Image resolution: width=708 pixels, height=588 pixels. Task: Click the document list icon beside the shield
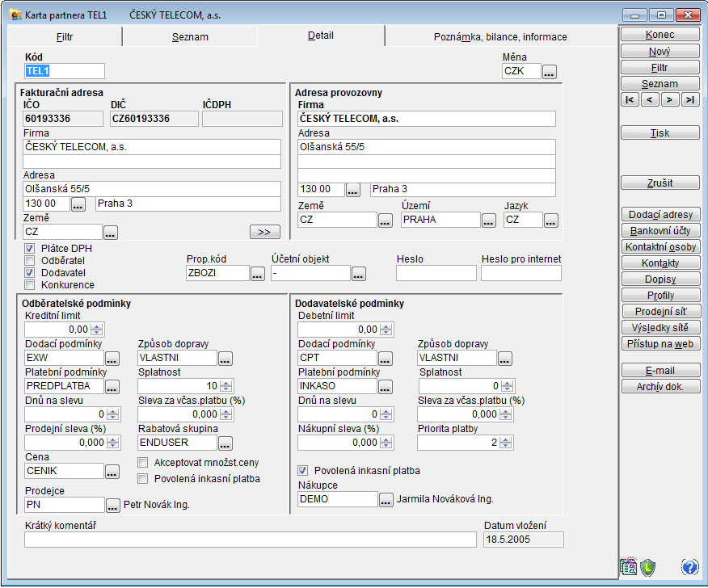click(x=629, y=566)
